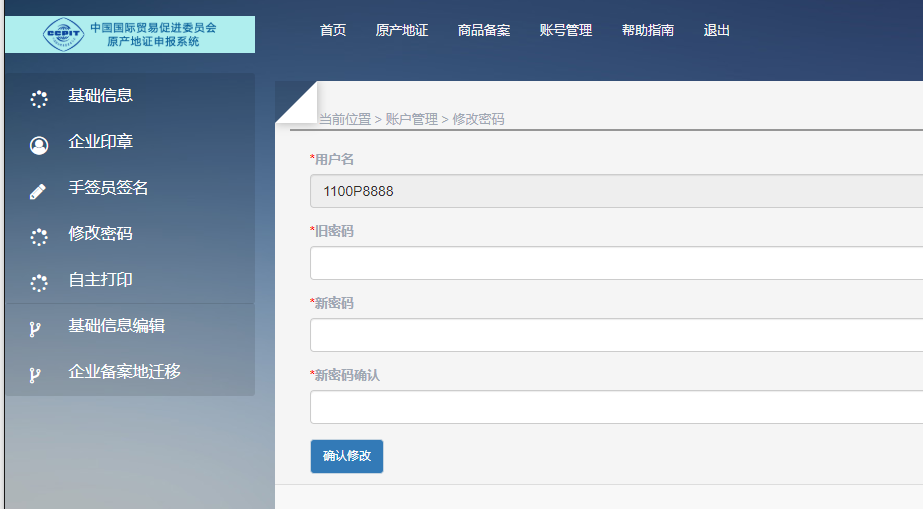This screenshot has width=923, height=509.
Task: Open the 帮助指南 menu
Action: (x=648, y=30)
